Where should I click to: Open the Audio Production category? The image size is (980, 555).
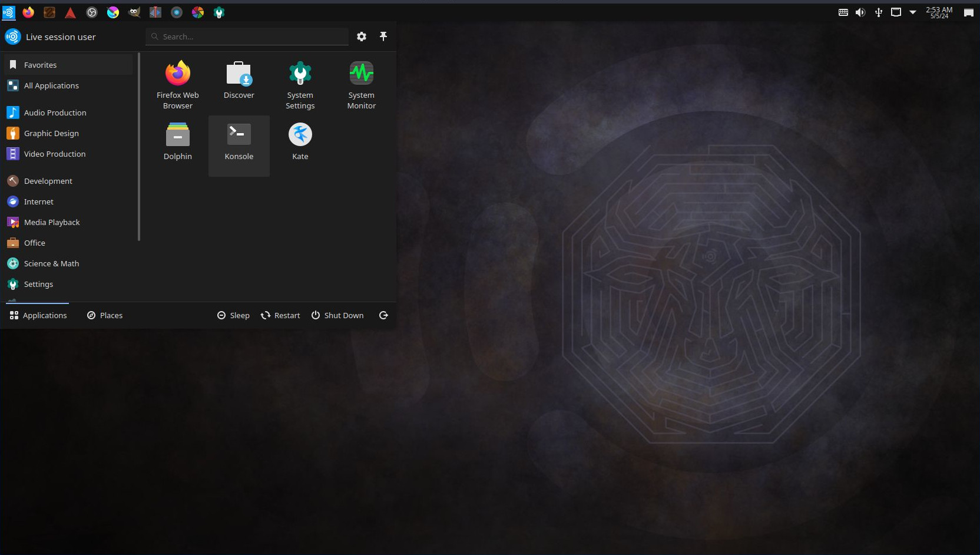pos(55,113)
